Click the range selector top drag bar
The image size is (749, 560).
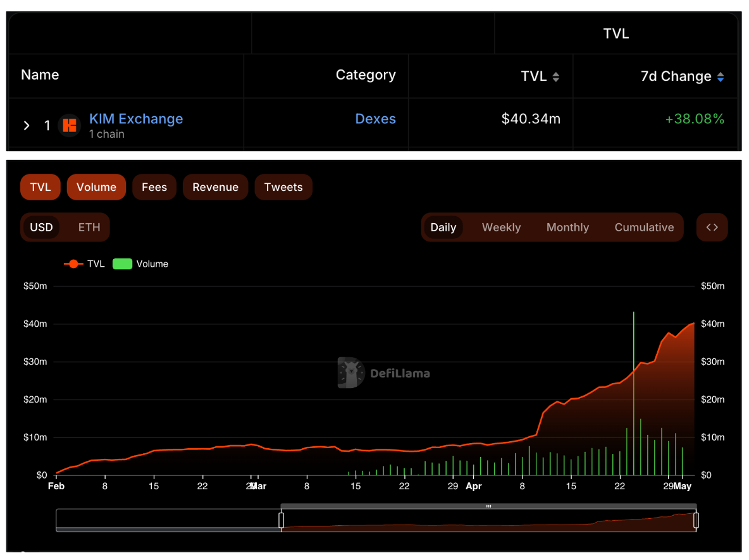tap(488, 506)
